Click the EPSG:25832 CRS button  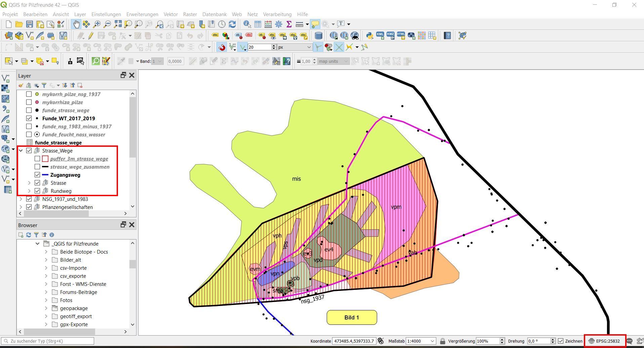point(605,341)
